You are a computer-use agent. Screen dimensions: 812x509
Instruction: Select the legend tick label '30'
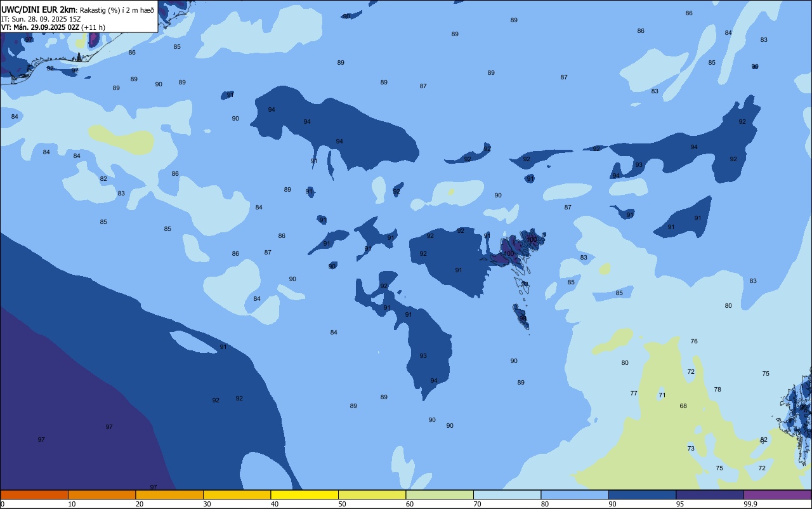tap(207, 504)
